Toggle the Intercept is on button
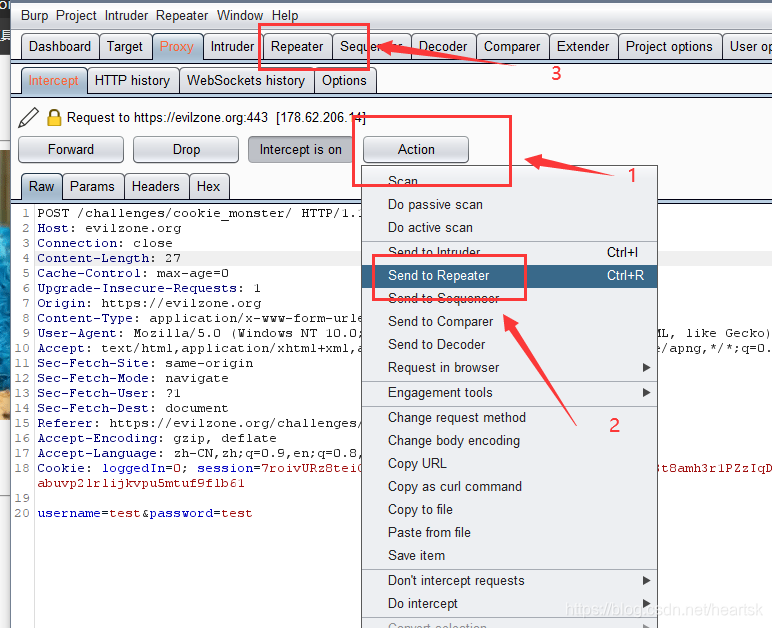 (300, 150)
